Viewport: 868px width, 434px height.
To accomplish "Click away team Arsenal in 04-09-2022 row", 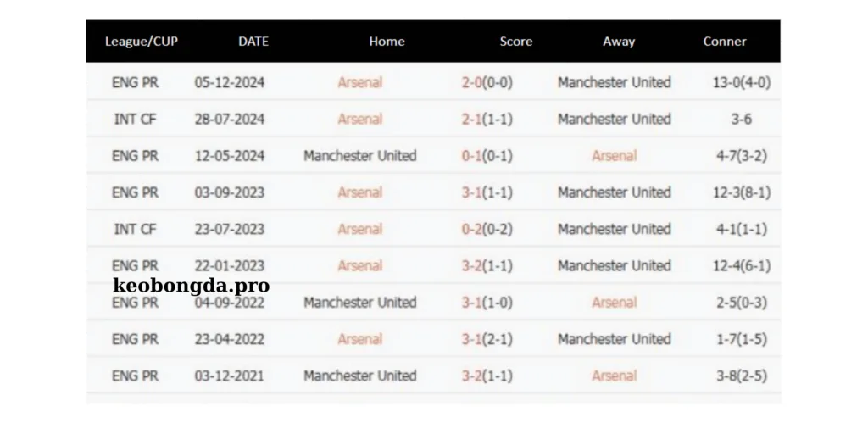I will coord(615,303).
